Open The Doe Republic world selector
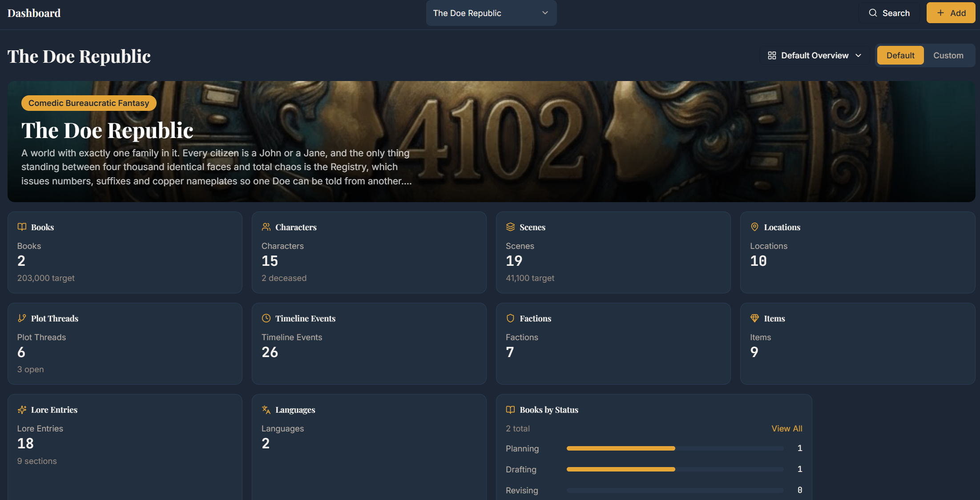Image resolution: width=980 pixels, height=500 pixels. (x=491, y=13)
